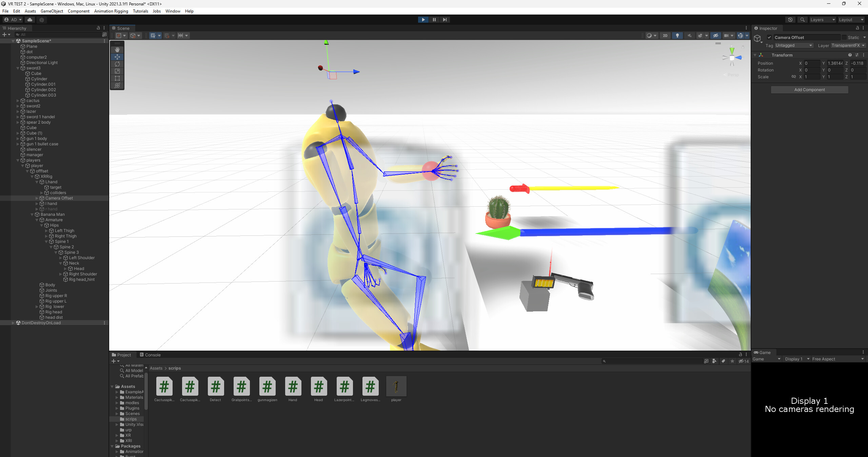Open the Animation Rigging menu

coord(111,11)
